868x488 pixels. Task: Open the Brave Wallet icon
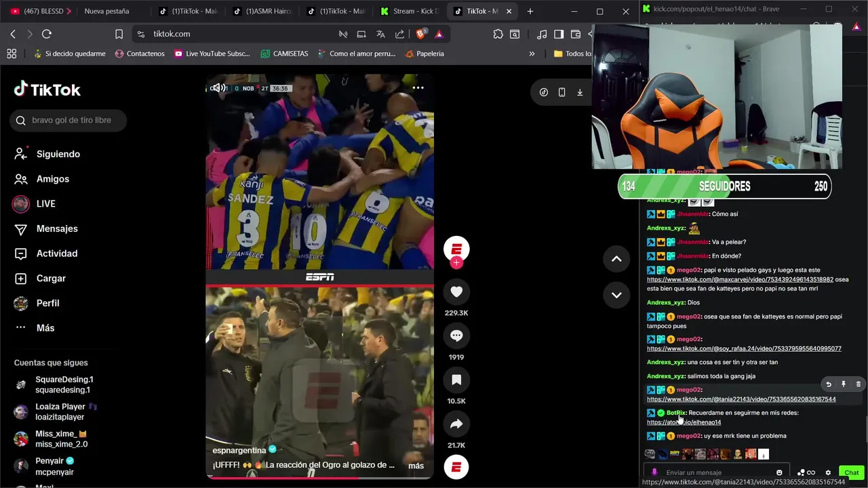click(x=576, y=34)
